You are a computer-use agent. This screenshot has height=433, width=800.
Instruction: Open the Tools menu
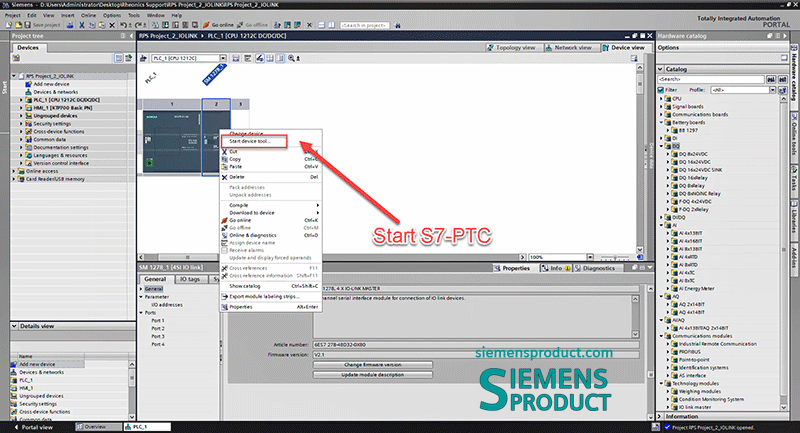(x=134, y=15)
